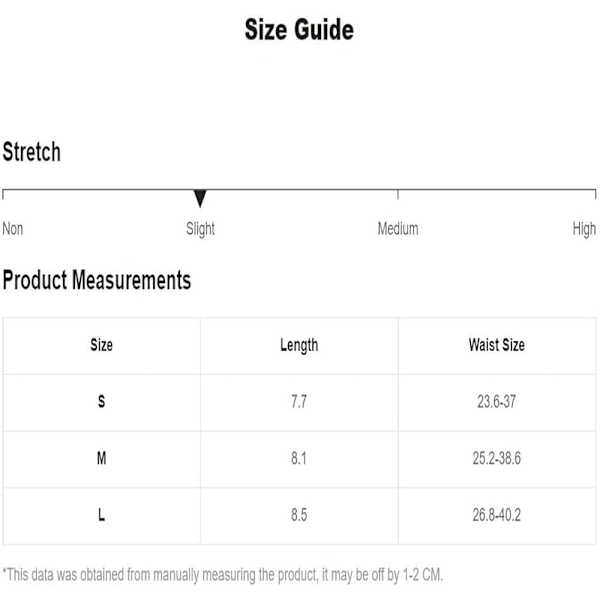Select the size L row label
The image size is (600, 600).
pos(101,516)
